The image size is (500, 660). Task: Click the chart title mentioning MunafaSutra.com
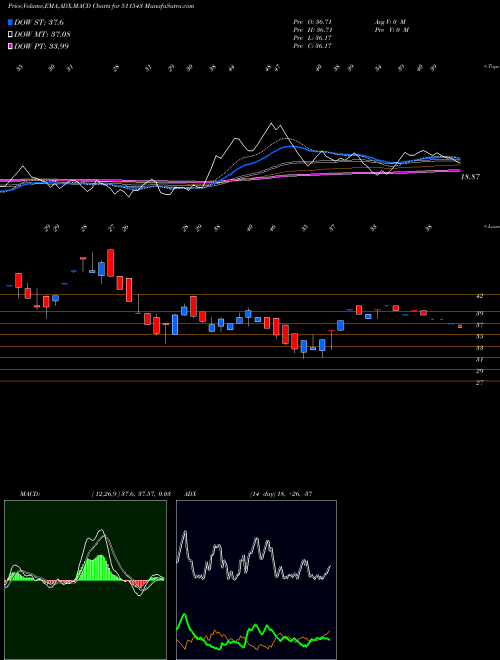(101, 7)
